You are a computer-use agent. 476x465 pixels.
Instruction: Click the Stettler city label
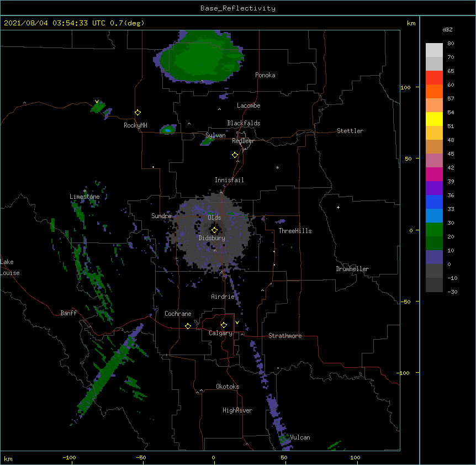(350, 131)
